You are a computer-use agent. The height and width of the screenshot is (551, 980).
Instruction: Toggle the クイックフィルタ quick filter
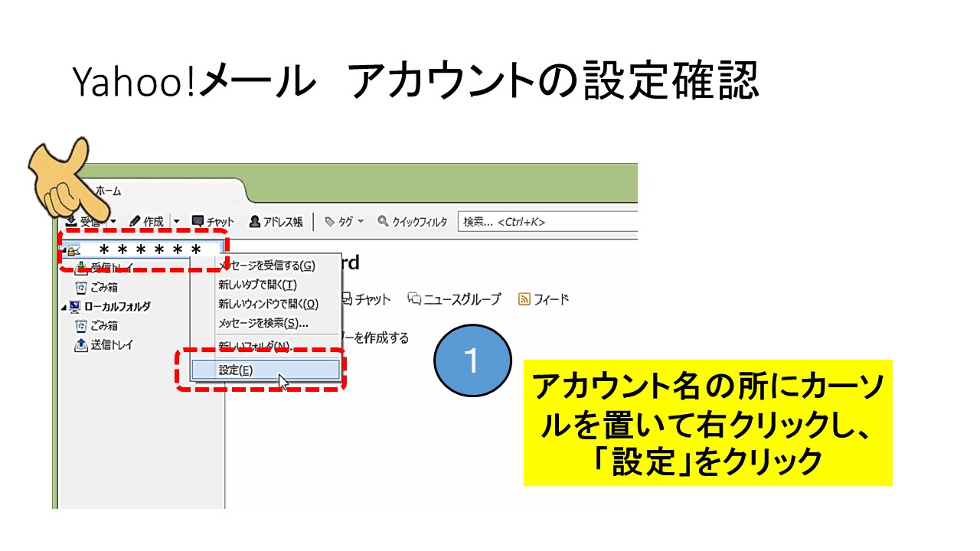[x=412, y=222]
